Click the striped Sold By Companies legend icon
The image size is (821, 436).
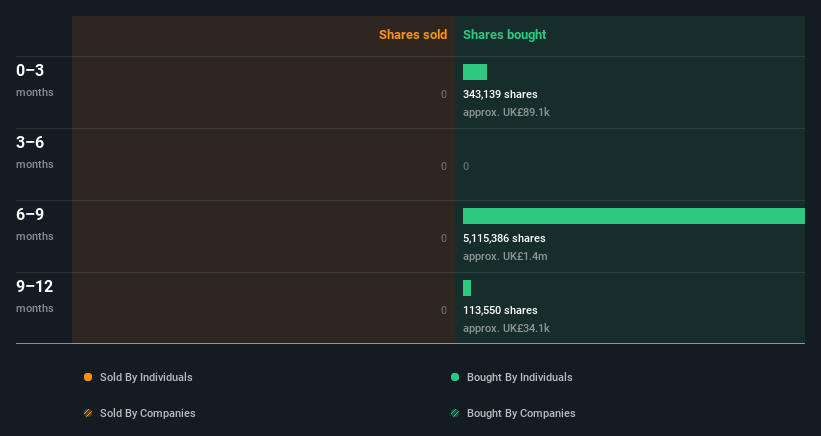(88, 413)
